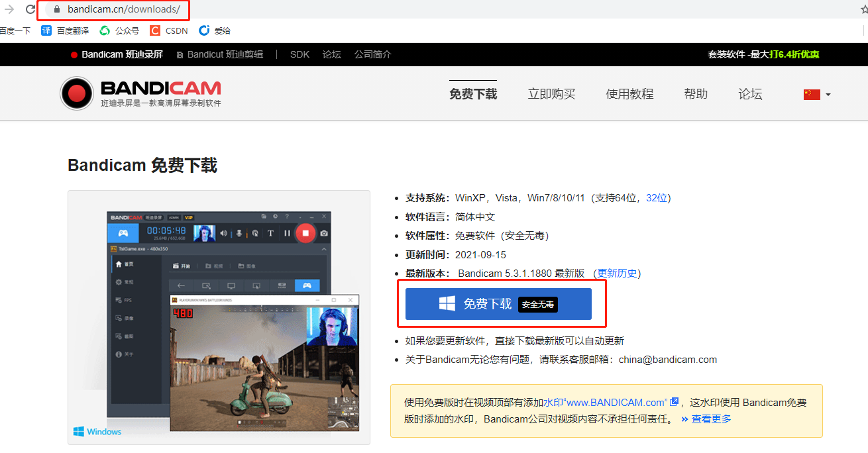
Task: Collapse the TslGame.exe target bar chevron
Action: pyautogui.click(x=324, y=248)
